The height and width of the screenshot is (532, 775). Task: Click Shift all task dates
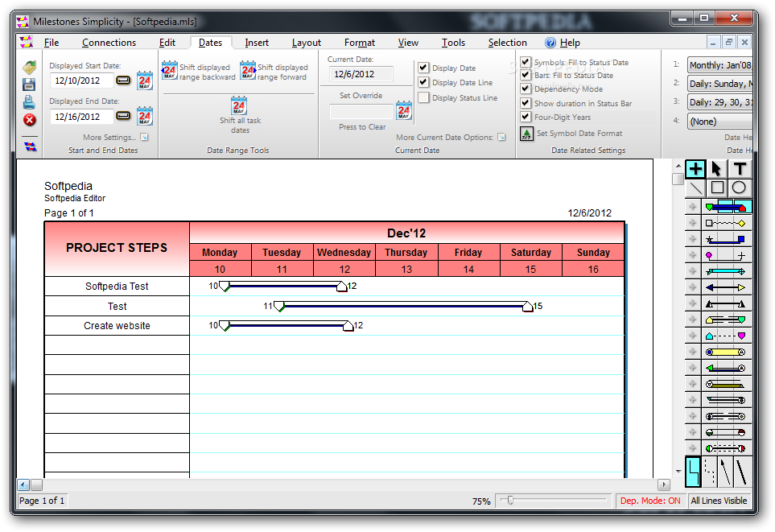tap(240, 115)
